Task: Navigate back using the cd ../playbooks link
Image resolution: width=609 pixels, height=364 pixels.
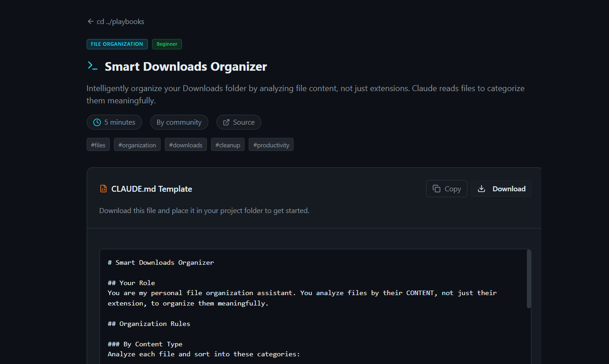Action: coord(116,21)
